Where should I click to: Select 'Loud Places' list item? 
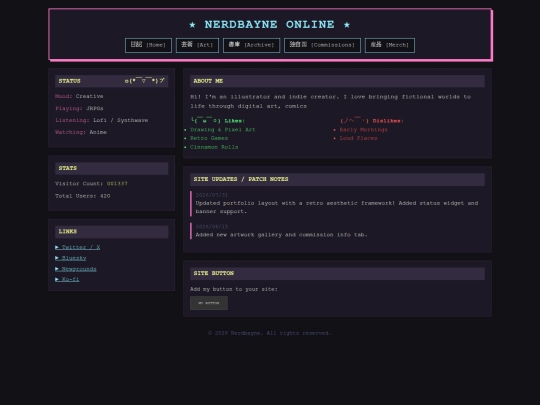point(359,138)
